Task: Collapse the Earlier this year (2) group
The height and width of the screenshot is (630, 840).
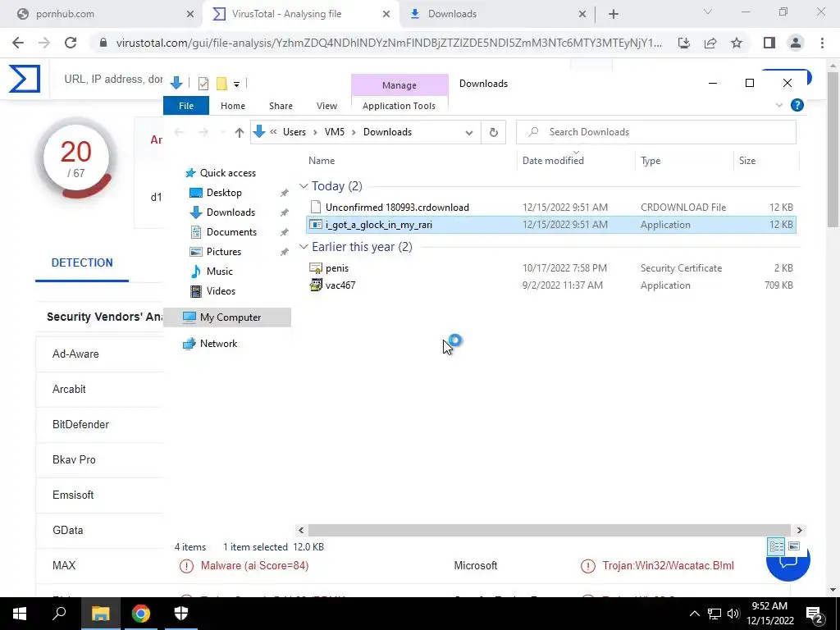Action: click(x=304, y=247)
